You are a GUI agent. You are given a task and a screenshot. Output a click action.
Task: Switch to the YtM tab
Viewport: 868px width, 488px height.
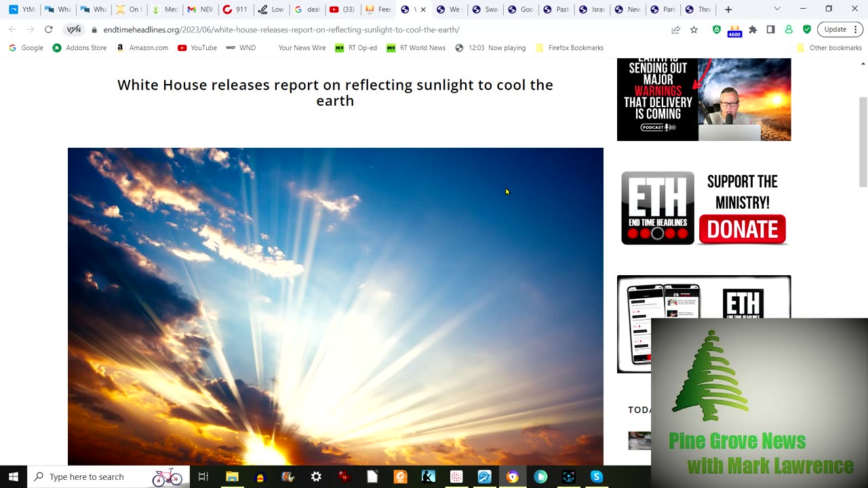[x=22, y=9]
